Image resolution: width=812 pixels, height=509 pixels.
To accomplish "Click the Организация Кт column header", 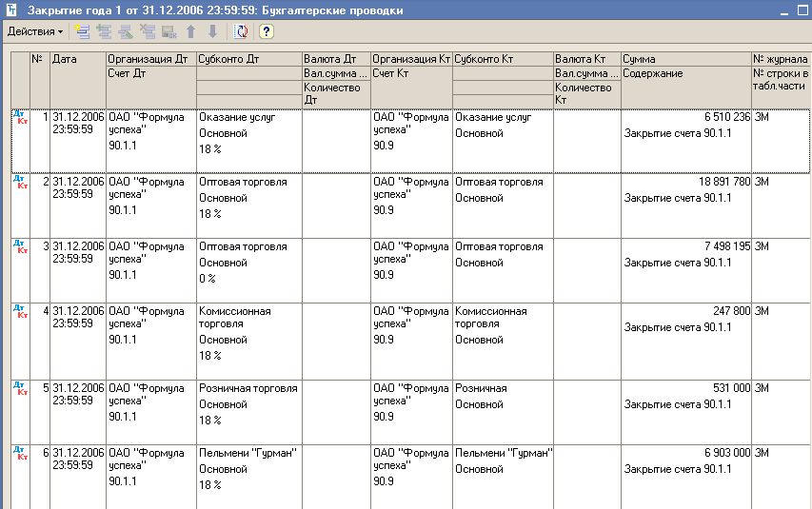I will (411, 59).
